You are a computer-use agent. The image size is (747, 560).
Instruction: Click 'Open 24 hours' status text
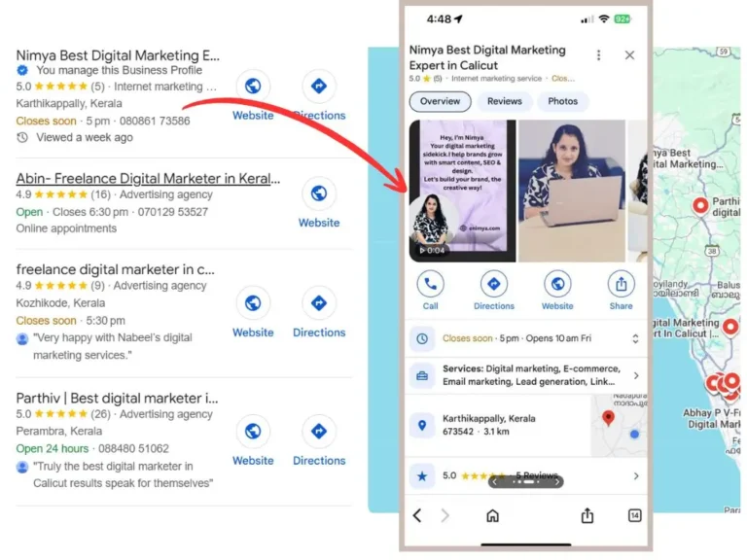52,448
